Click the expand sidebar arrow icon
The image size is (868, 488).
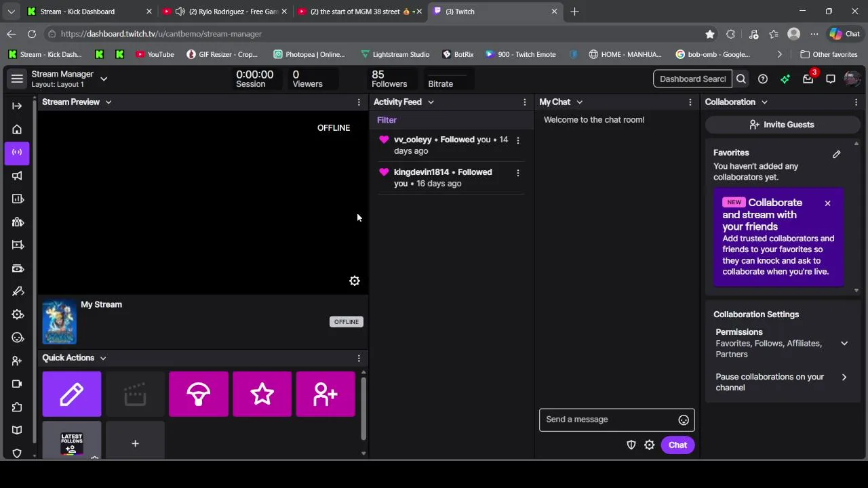pos(17,106)
